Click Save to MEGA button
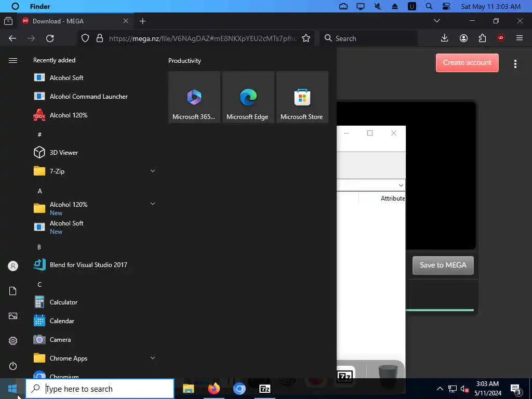This screenshot has width=532, height=399. [x=443, y=265]
